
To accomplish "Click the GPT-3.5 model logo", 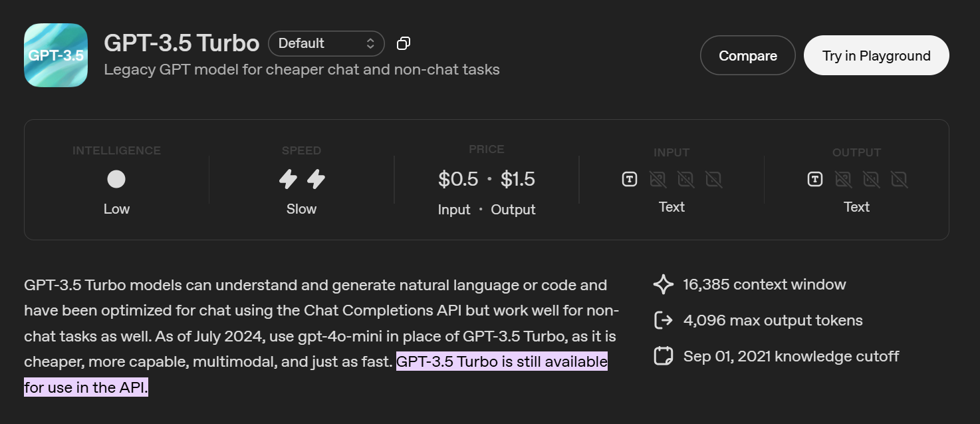I will click(x=55, y=55).
